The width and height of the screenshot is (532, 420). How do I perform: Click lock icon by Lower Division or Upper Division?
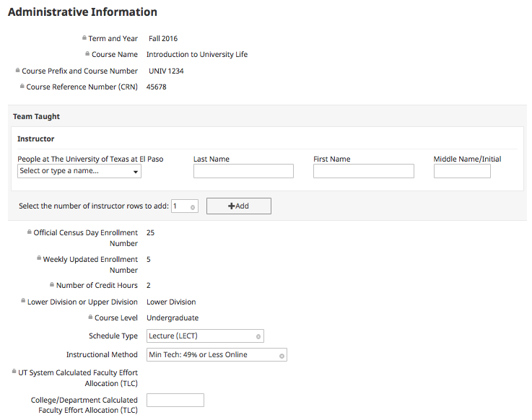[23, 301]
